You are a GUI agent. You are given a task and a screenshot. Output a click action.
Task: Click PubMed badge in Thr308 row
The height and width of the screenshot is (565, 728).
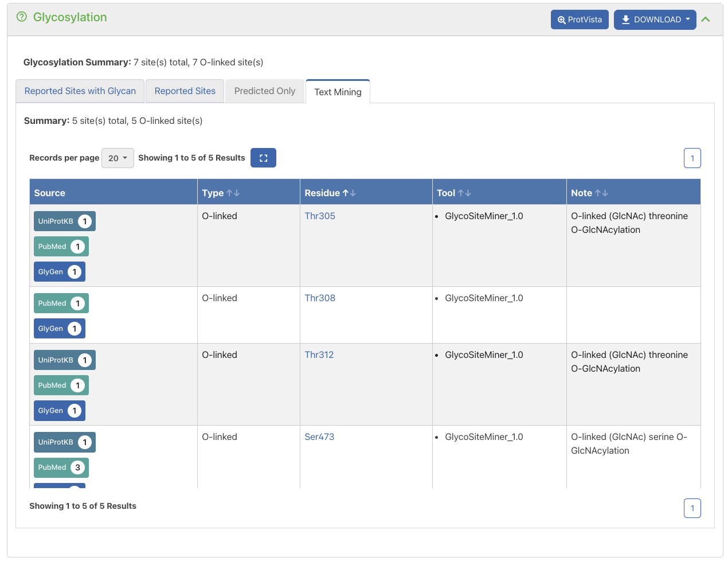pyautogui.click(x=61, y=303)
